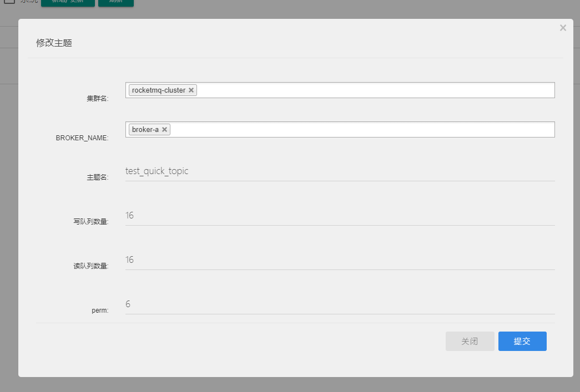The width and height of the screenshot is (580, 392).
Task: Open the BROKER_NAME multi-select box
Action: coord(361,130)
